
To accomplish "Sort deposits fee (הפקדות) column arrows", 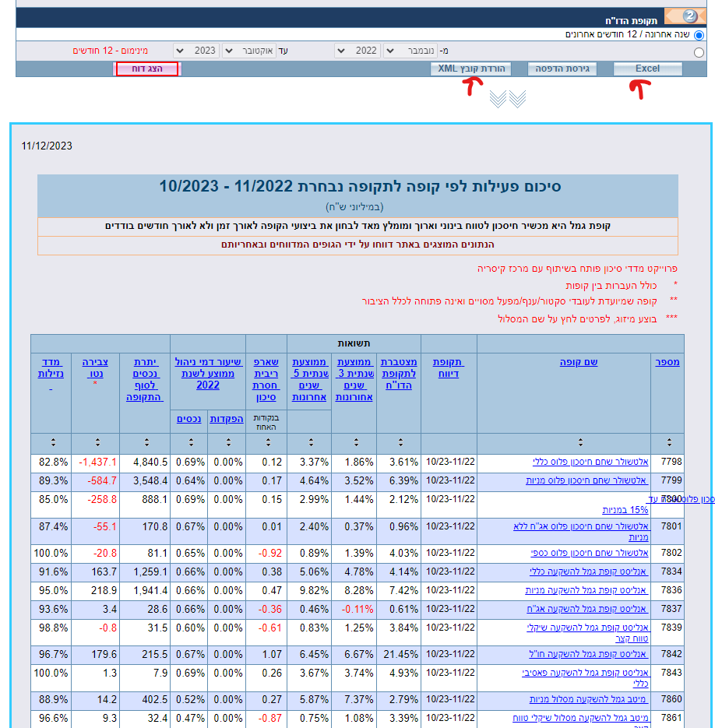I will [228, 442].
